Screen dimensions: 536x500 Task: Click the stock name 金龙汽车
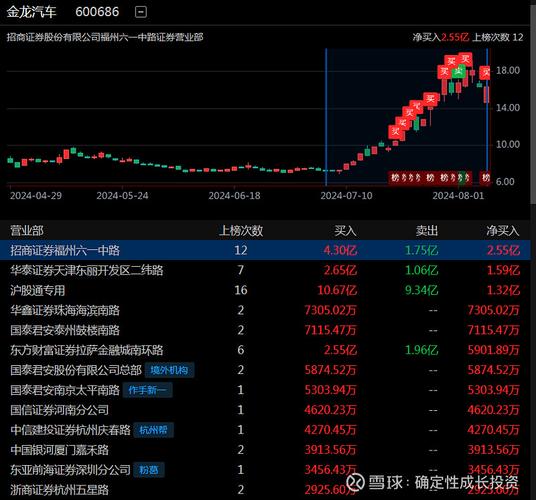31,12
